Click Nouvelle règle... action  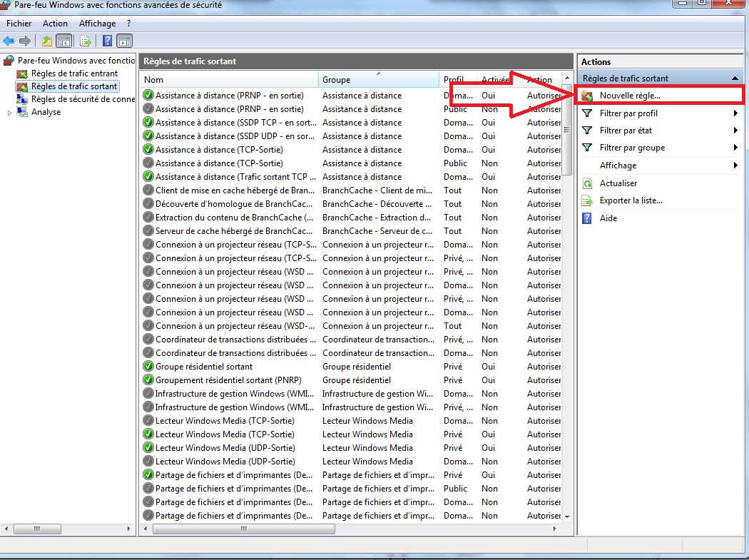point(630,96)
